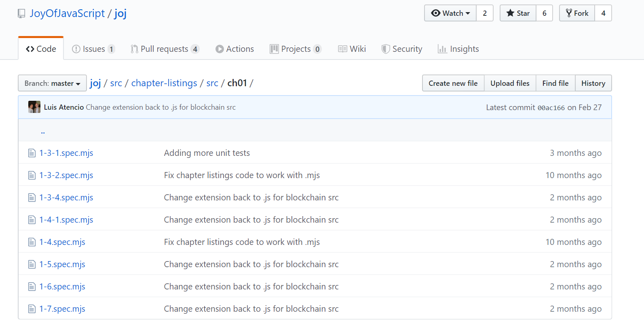Click the Issues exclamation circle icon
This screenshot has width=644, height=321.
76,49
